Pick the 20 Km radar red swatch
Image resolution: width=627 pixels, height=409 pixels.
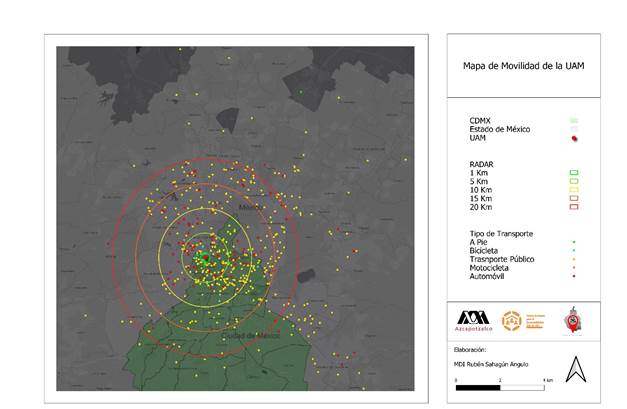574,207
